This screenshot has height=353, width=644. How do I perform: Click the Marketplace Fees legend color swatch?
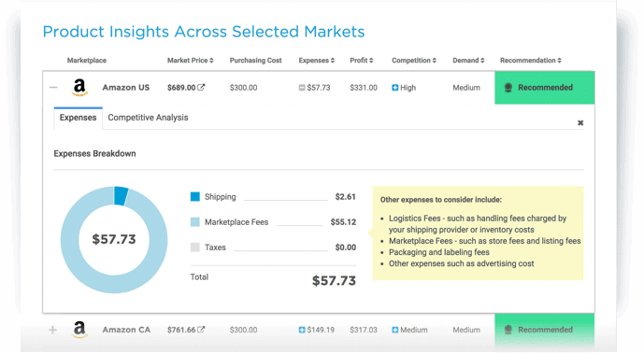click(195, 222)
